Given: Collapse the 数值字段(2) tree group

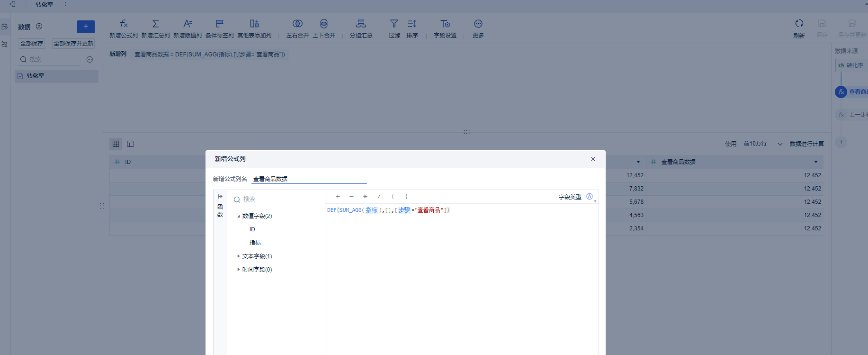Looking at the screenshot, I should [x=239, y=216].
